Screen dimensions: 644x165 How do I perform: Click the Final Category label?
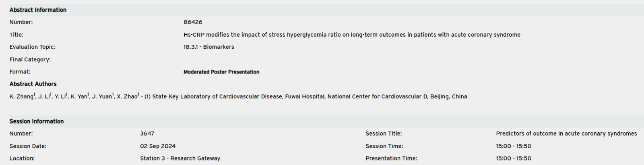pyautogui.click(x=30, y=60)
